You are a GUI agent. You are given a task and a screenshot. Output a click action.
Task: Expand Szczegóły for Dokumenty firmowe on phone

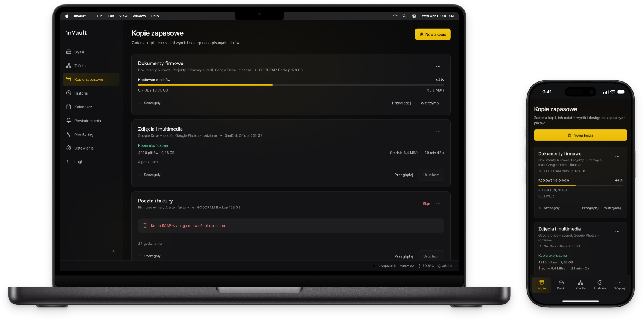[x=549, y=208]
